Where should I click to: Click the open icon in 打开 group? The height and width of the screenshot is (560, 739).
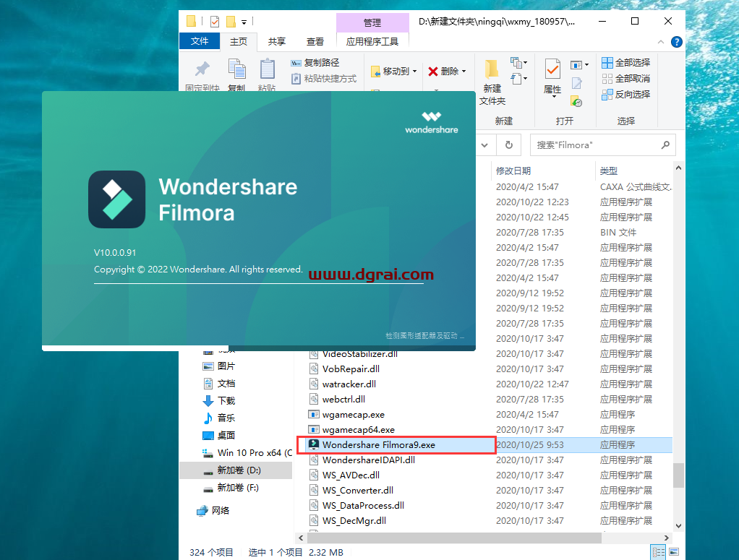576,65
